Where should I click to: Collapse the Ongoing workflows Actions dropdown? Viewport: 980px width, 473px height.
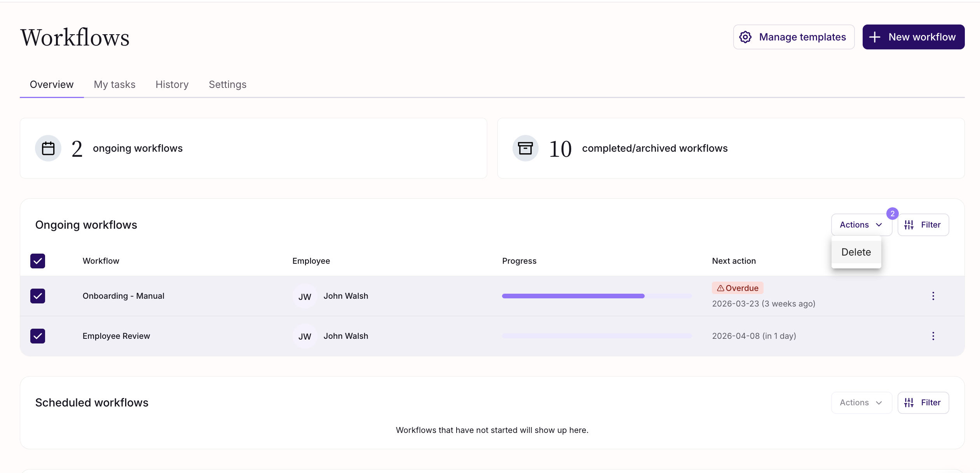861,225
